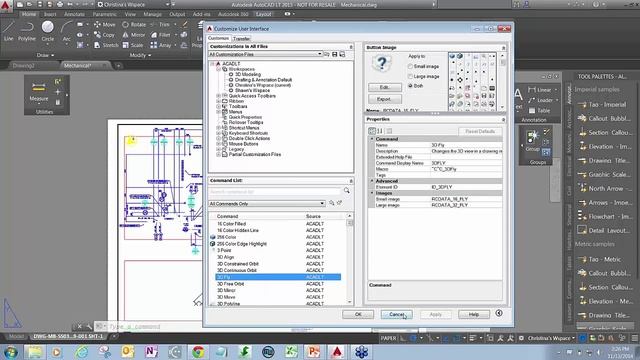Screen dimensions: 640x360
Task: Click the Search command list field
Action: click(275, 191)
